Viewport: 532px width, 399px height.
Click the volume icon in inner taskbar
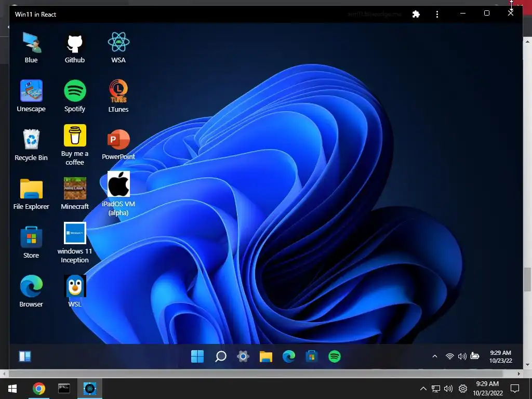pos(462,356)
